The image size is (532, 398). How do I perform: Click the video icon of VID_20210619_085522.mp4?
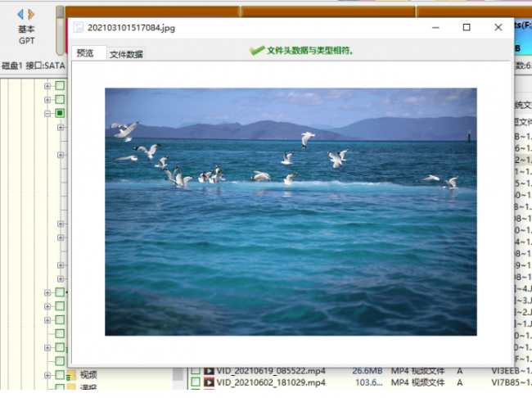[209, 371]
